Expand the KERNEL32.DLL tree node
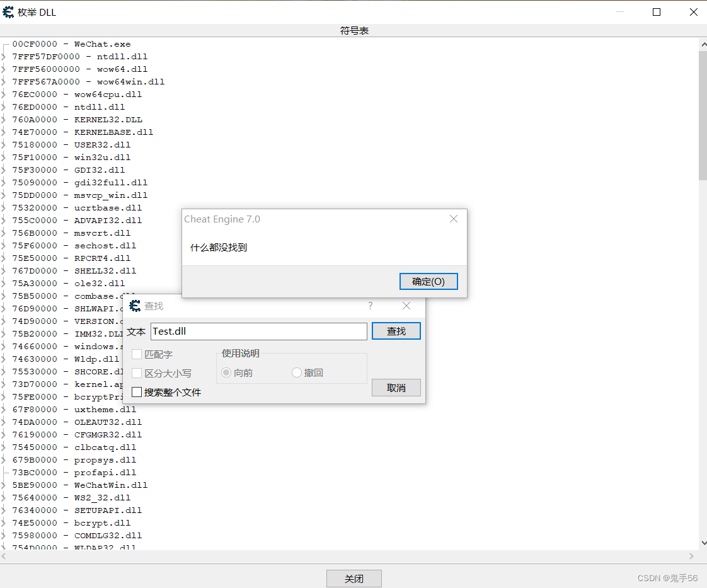707x588 pixels. pyautogui.click(x=4, y=120)
